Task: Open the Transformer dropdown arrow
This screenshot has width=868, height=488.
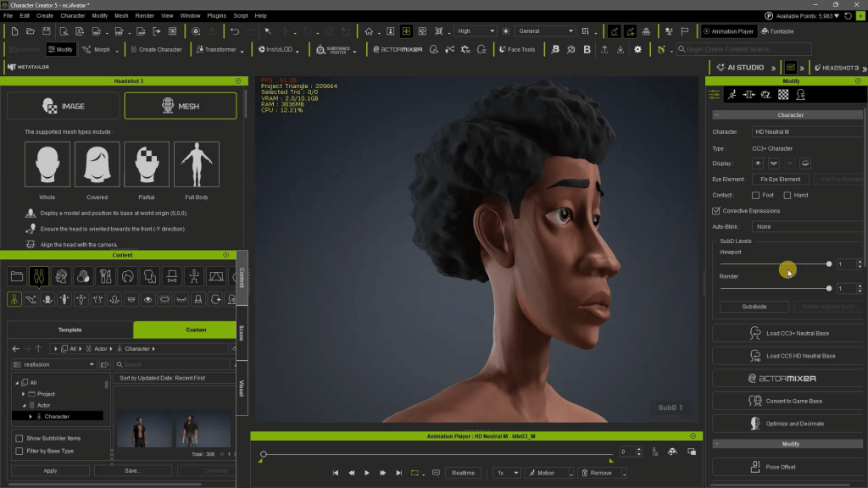Action: point(242,51)
